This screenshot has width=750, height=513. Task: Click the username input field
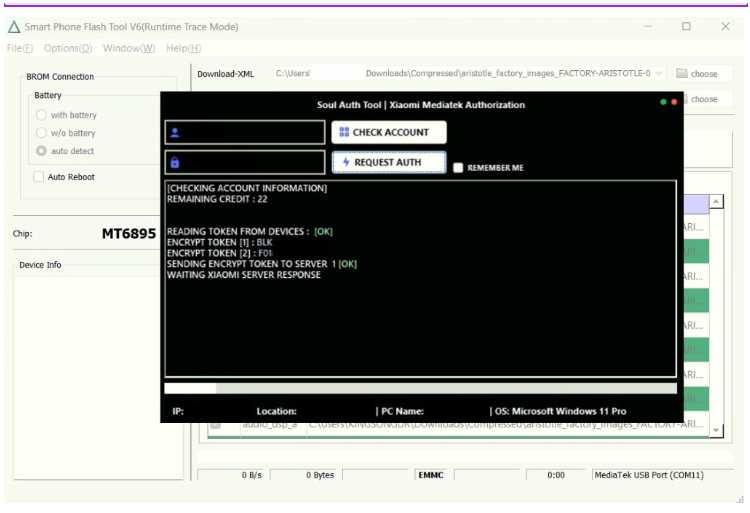coord(245,132)
